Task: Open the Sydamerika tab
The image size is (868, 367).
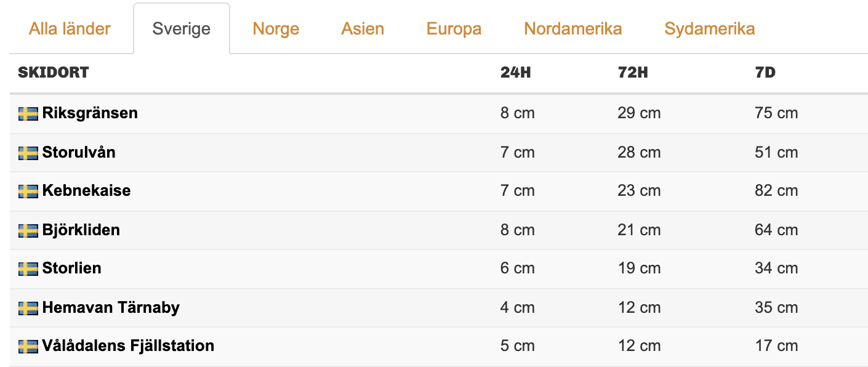Action: (x=709, y=28)
